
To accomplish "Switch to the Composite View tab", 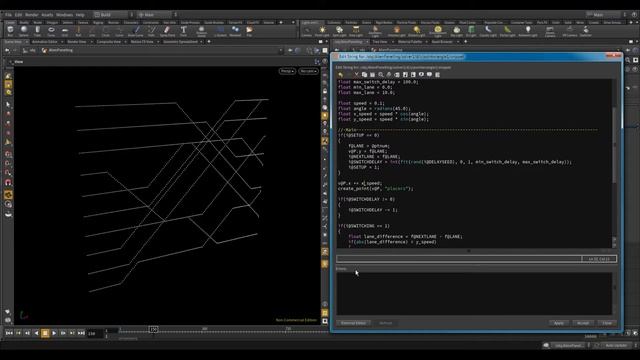I will pyautogui.click(x=109, y=42).
